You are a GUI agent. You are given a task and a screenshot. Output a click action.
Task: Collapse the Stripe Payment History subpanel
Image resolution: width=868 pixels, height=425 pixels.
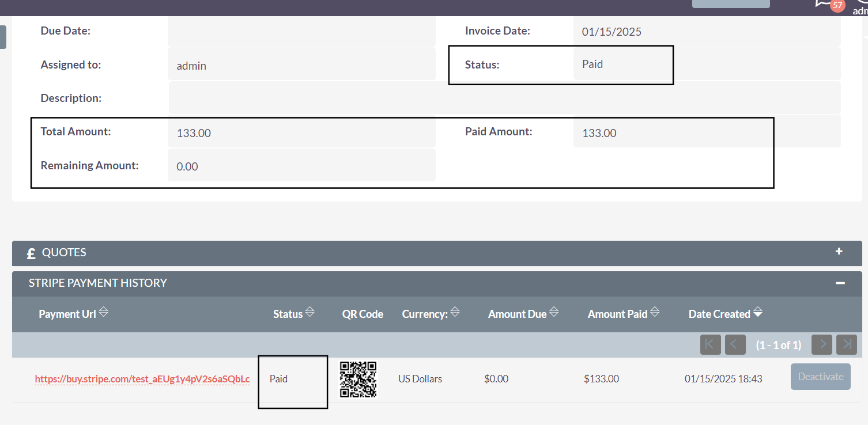pos(840,283)
